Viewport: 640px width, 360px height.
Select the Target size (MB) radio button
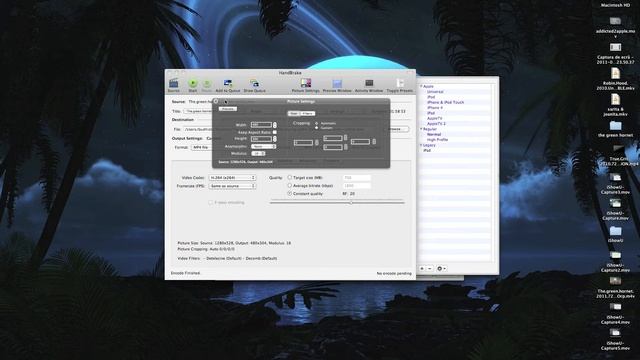[x=290, y=178]
